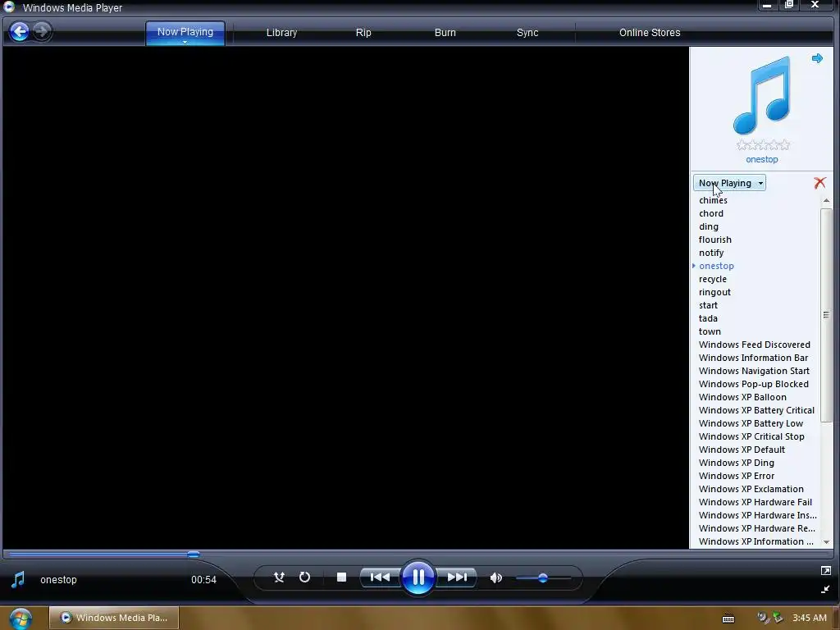Select flourish in the playlist
This screenshot has width=840, height=630.
[714, 240]
